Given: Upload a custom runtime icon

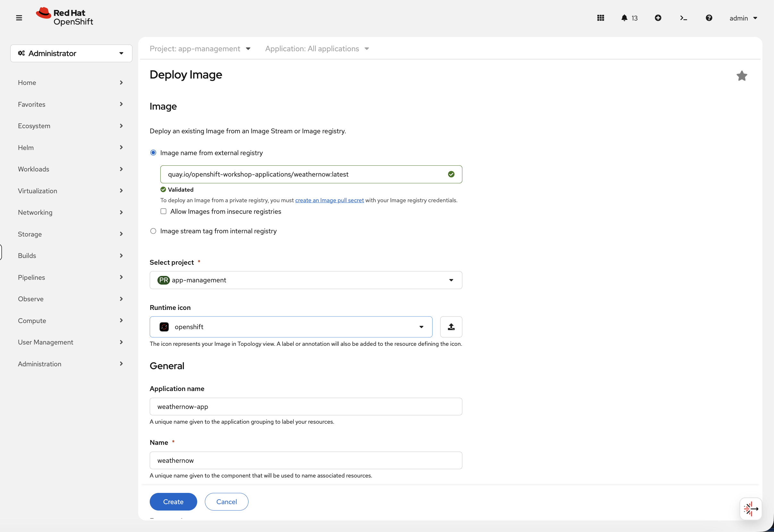Looking at the screenshot, I should pyautogui.click(x=451, y=327).
